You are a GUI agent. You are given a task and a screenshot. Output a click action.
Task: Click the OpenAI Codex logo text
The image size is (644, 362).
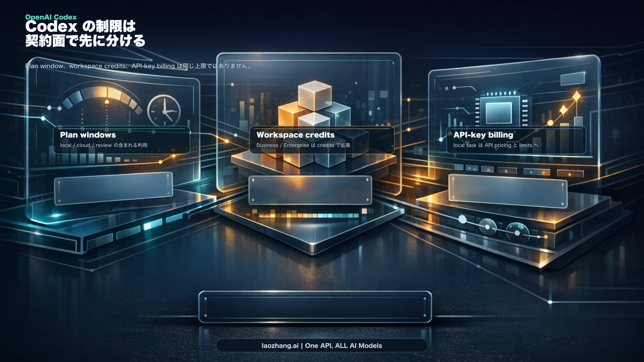tap(50, 17)
